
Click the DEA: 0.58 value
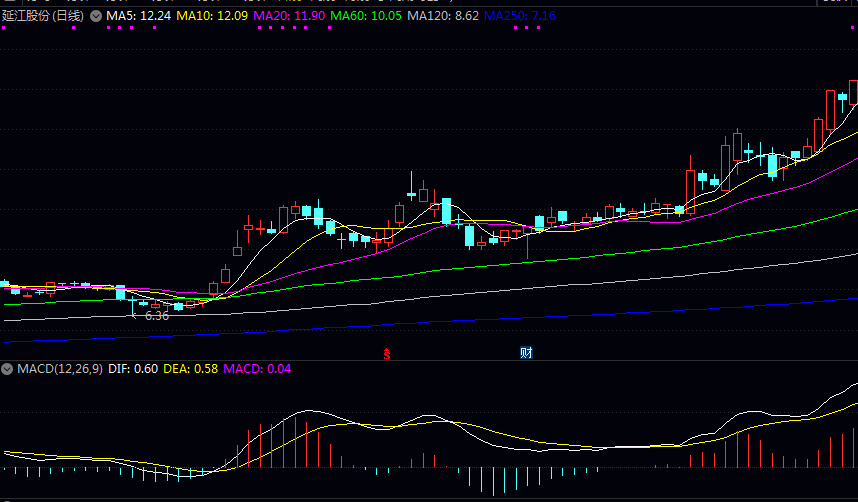coord(190,369)
